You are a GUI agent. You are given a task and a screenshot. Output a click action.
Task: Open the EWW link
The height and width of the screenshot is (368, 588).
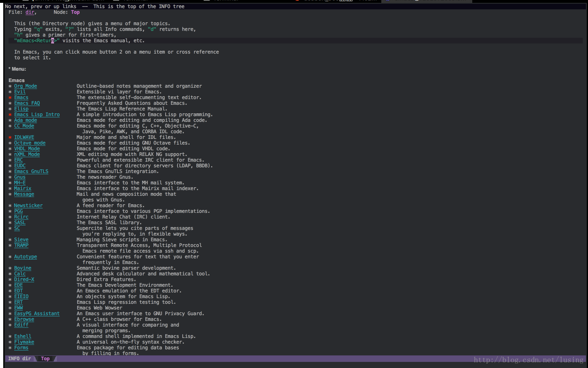pyautogui.click(x=18, y=308)
